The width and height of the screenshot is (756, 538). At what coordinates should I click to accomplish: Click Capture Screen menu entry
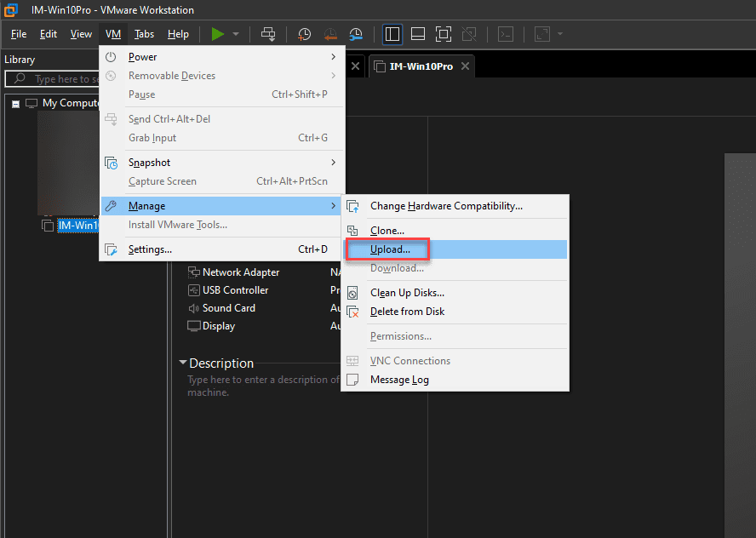coord(222,181)
